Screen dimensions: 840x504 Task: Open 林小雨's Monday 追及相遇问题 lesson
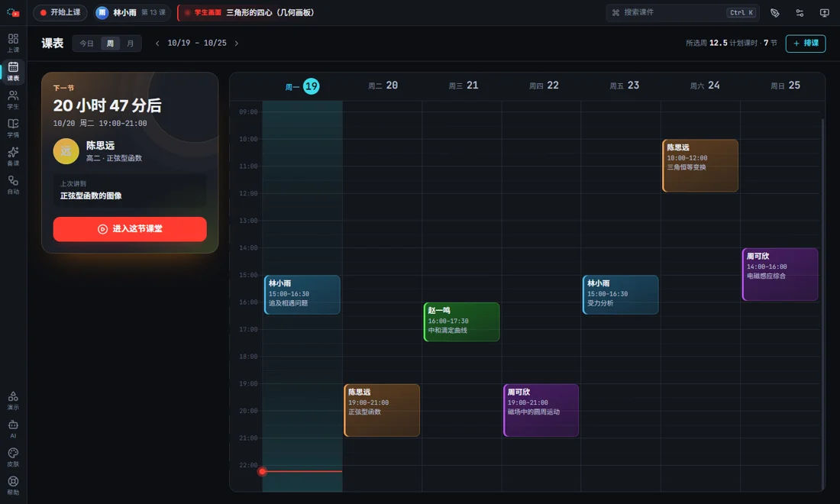click(x=302, y=295)
